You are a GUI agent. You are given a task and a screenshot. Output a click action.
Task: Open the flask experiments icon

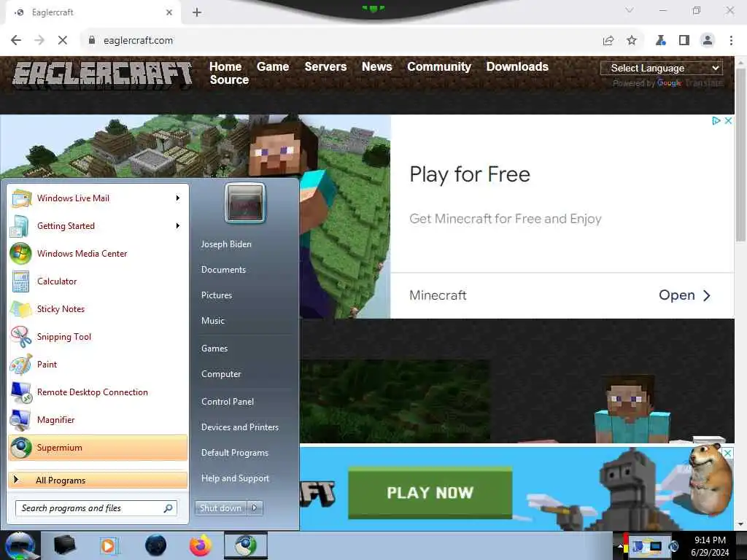(661, 41)
